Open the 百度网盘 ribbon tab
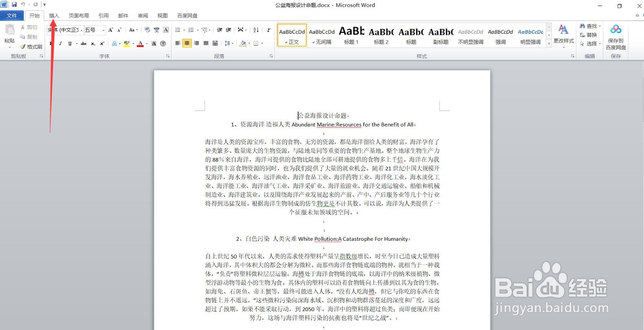 [x=187, y=16]
